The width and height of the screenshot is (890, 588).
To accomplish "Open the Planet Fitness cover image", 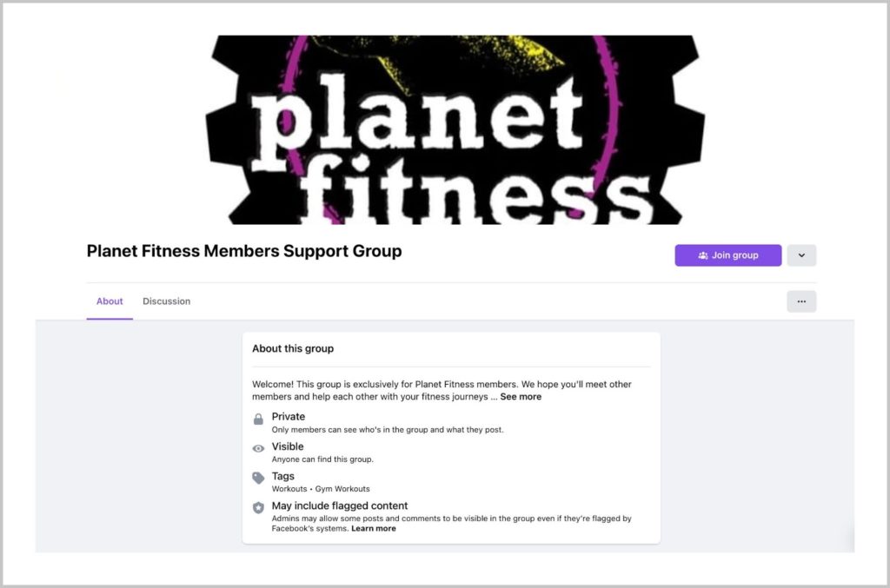I will [x=454, y=129].
